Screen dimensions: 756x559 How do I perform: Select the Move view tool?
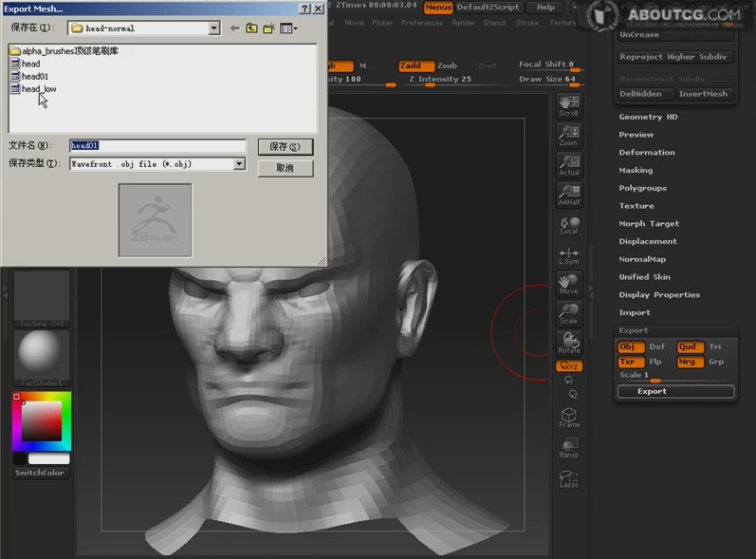click(569, 284)
